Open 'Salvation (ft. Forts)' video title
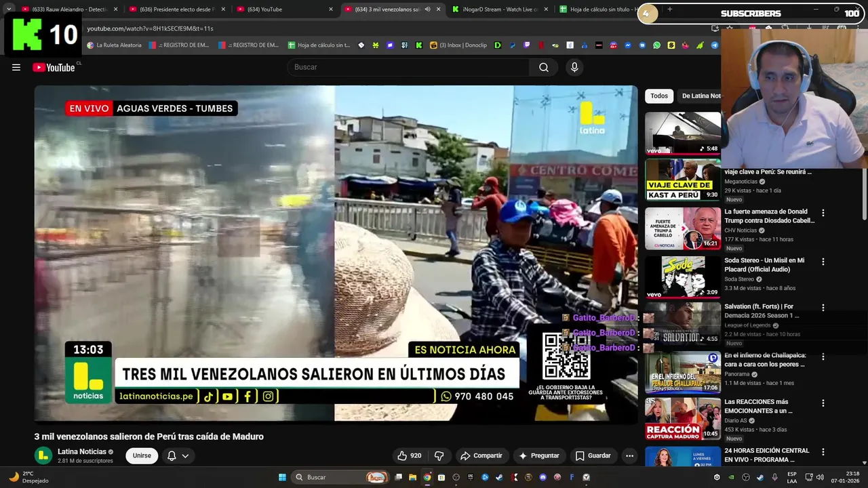Image resolution: width=868 pixels, height=488 pixels. [762, 311]
